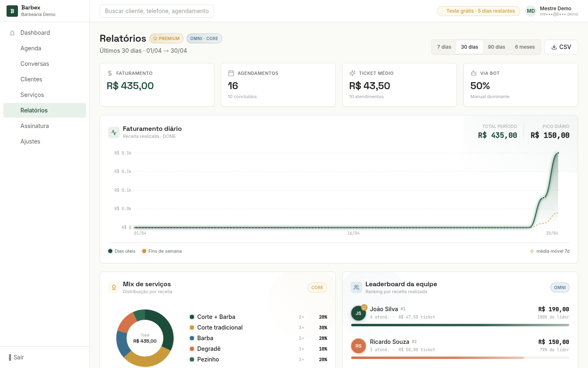This screenshot has width=588, height=368.
Task: Select the 6 meses range
Action: (x=525, y=47)
